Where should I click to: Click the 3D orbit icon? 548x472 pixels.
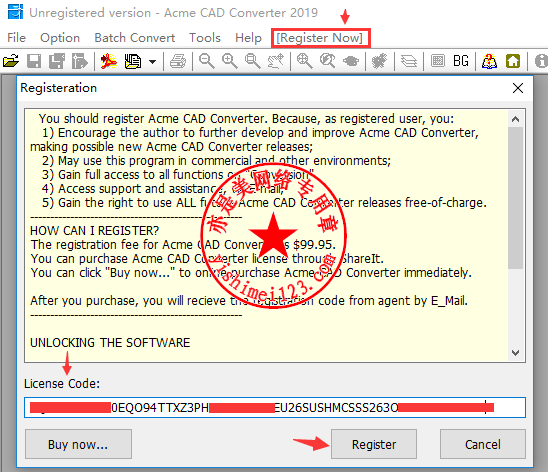tap(351, 61)
